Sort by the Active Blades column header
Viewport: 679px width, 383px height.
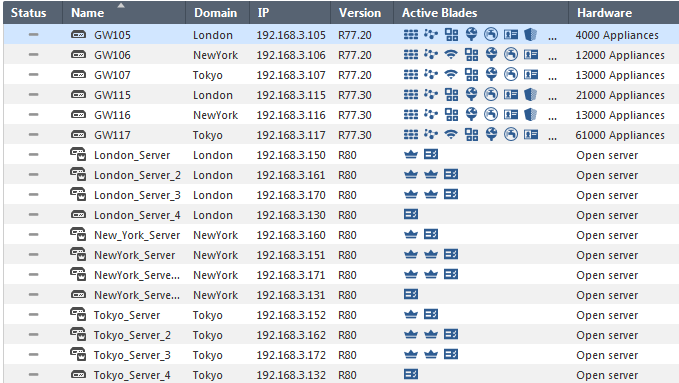click(439, 13)
